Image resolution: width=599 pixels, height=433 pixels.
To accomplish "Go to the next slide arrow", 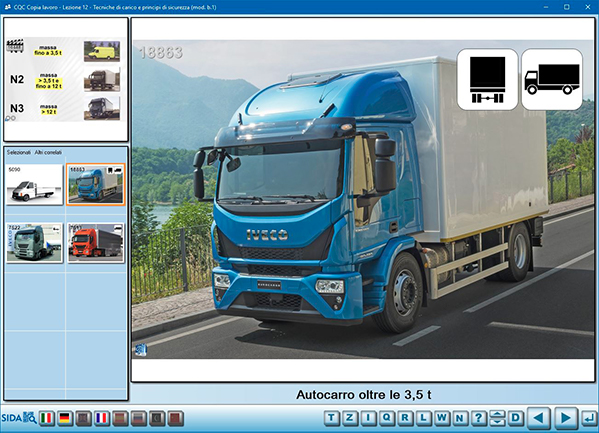I will coord(565,417).
